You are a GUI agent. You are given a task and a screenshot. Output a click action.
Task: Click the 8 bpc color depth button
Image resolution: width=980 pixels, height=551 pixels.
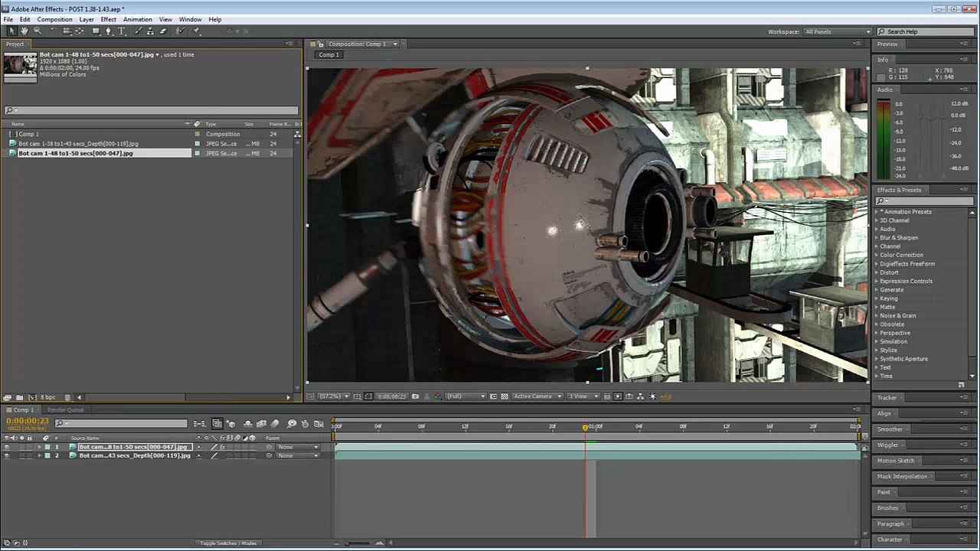pos(47,397)
